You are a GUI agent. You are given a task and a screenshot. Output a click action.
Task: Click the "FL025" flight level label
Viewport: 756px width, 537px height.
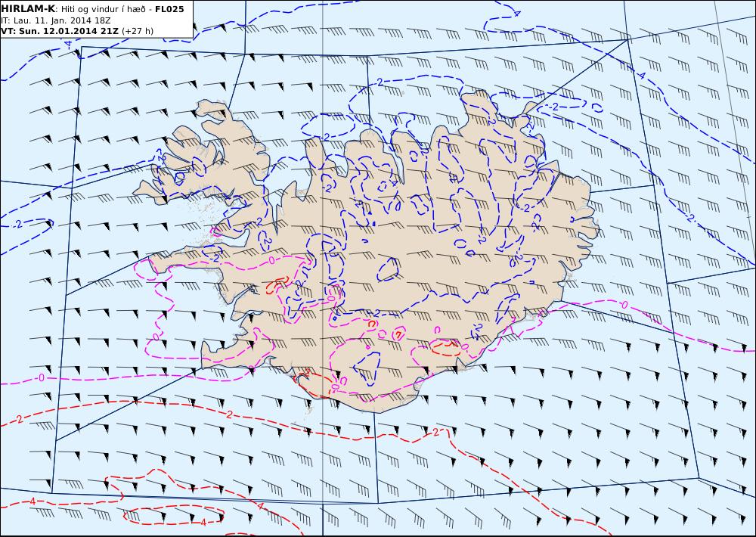pos(169,9)
